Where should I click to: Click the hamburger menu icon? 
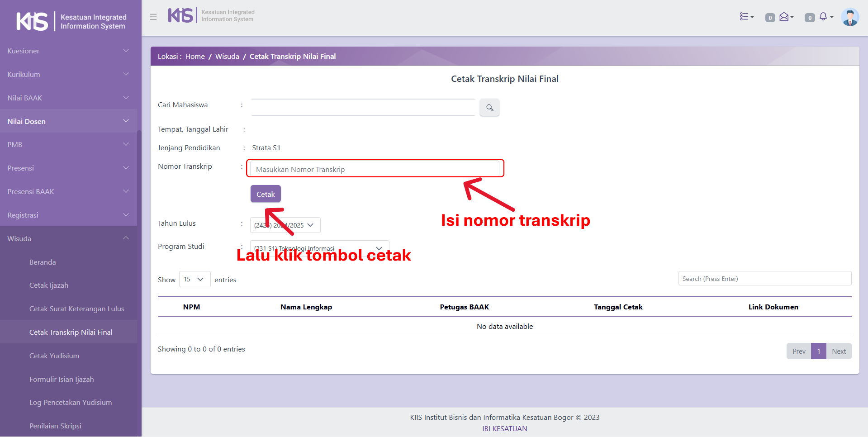(153, 17)
